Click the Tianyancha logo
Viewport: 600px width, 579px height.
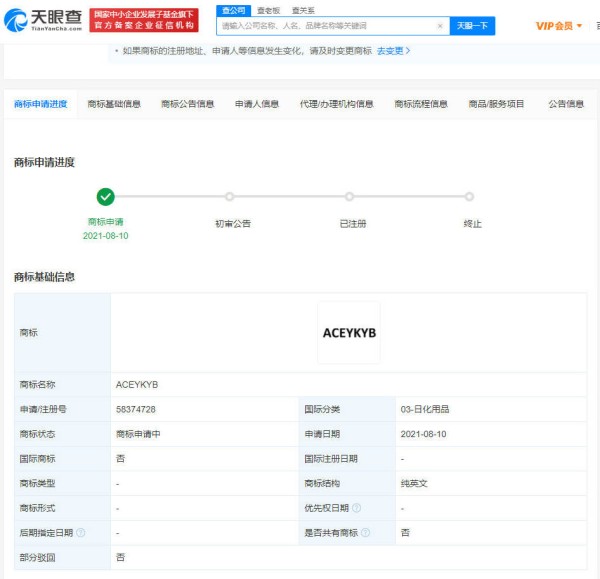[42, 20]
